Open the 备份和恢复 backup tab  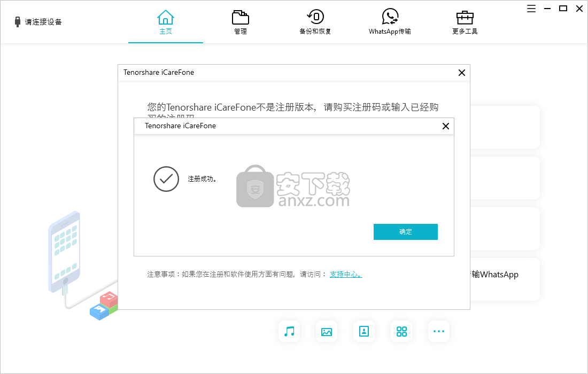315,22
